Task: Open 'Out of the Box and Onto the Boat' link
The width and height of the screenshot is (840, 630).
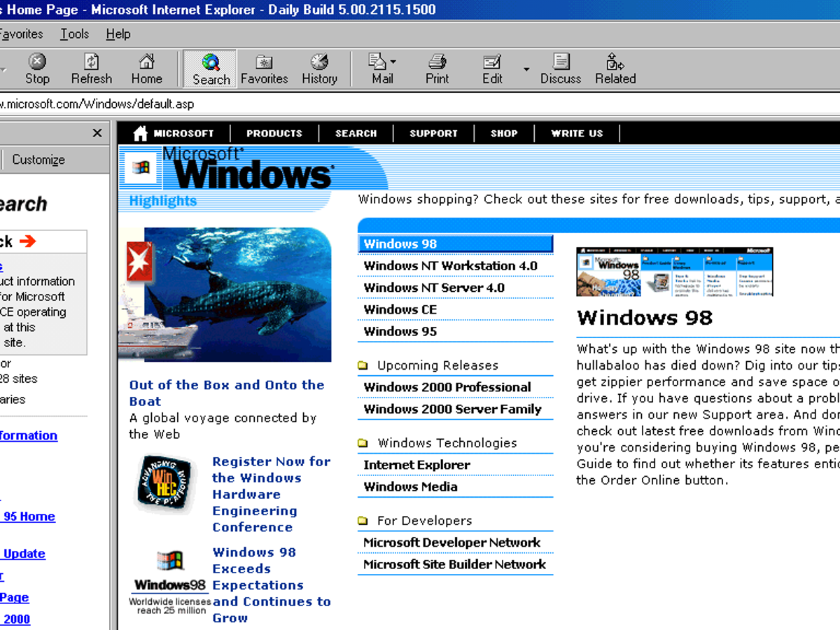Action: tap(227, 393)
